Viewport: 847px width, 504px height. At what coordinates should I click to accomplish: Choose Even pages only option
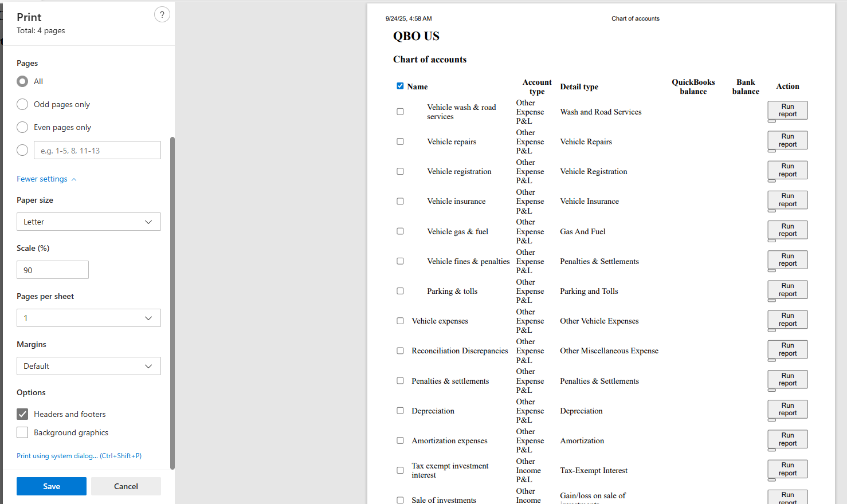(22, 127)
